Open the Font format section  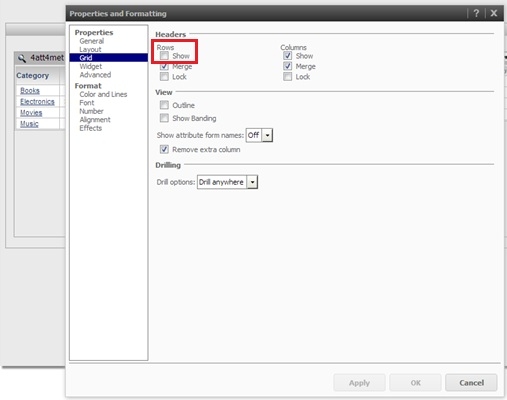[x=87, y=103]
